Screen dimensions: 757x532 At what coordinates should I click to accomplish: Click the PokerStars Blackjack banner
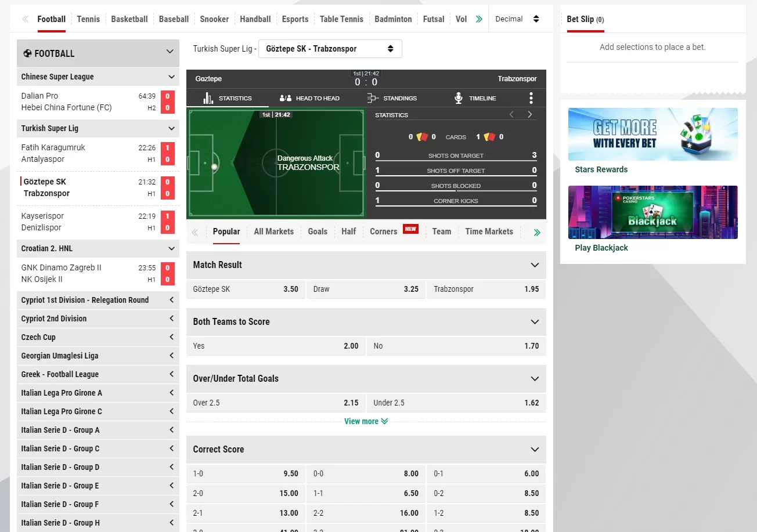(x=653, y=212)
